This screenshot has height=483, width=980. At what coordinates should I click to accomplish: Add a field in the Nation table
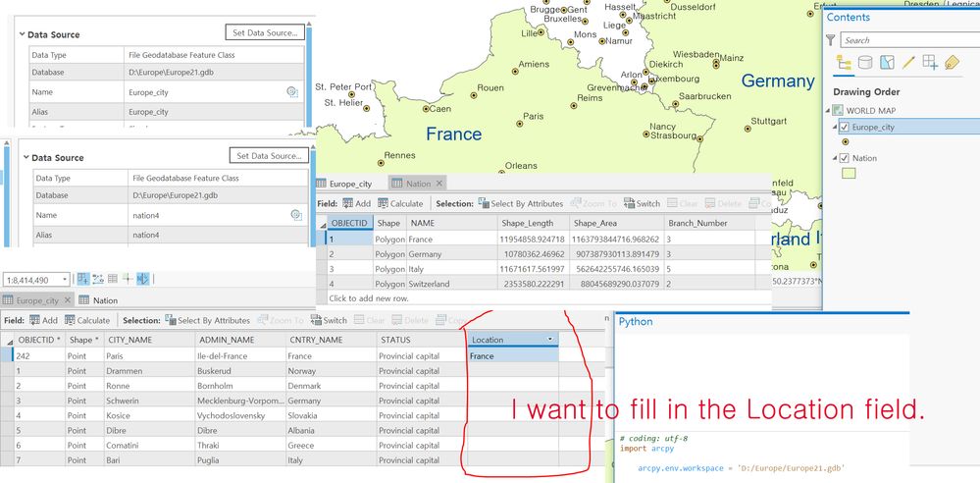pos(356,203)
